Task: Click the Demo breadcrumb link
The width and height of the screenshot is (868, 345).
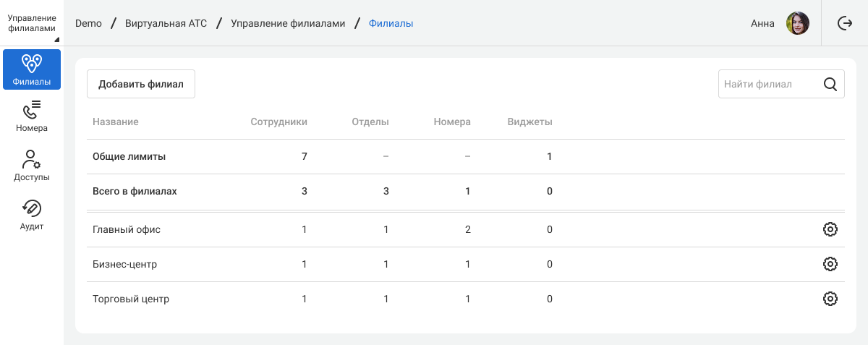Action: pyautogui.click(x=88, y=23)
